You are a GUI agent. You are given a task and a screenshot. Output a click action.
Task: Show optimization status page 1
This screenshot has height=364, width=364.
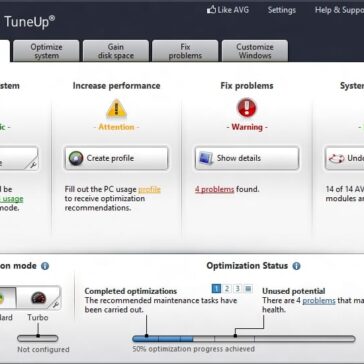(216, 289)
